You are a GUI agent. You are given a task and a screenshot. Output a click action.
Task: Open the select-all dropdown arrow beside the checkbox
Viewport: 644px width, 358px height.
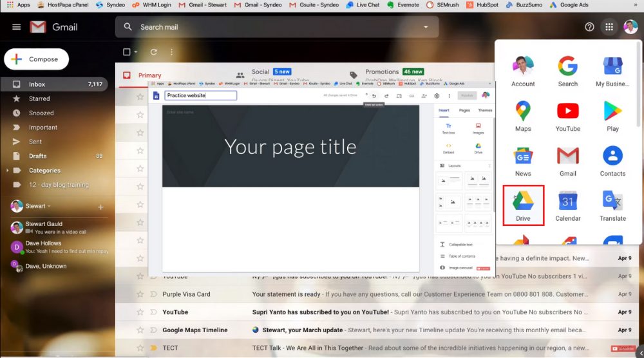[135, 52]
